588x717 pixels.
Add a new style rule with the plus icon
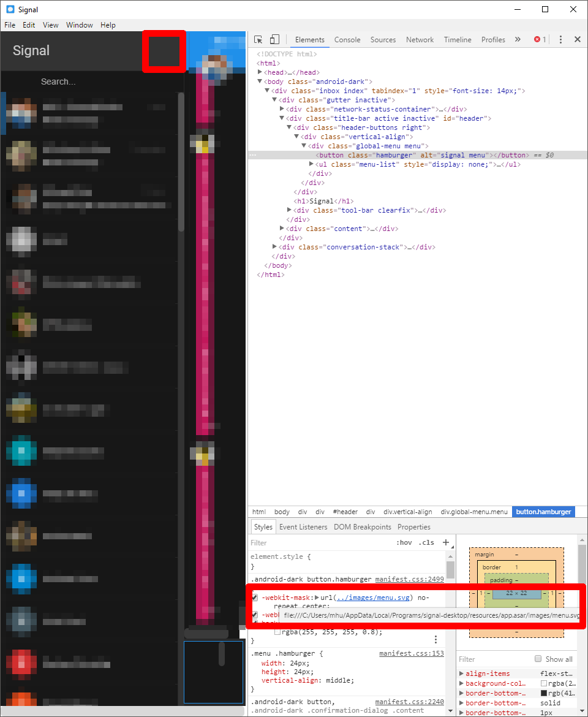coord(447,542)
